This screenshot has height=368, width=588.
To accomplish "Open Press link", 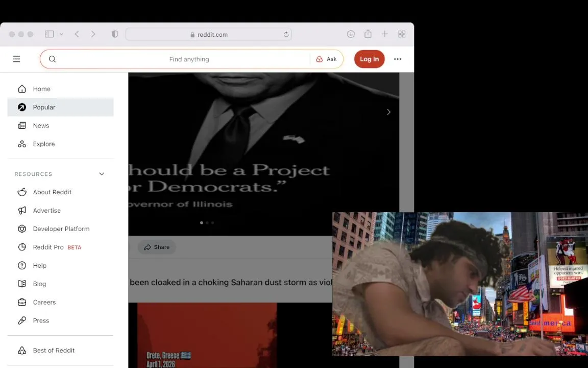I will click(60, 321).
